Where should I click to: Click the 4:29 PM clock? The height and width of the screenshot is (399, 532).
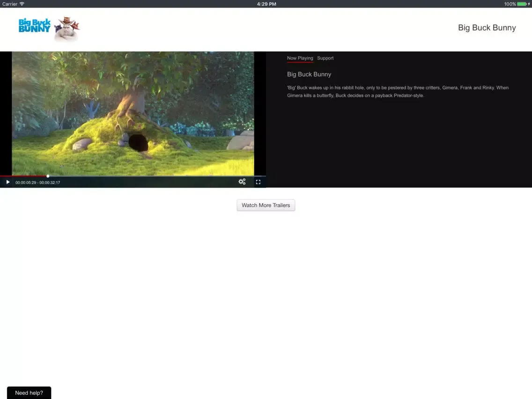pyautogui.click(x=266, y=4)
